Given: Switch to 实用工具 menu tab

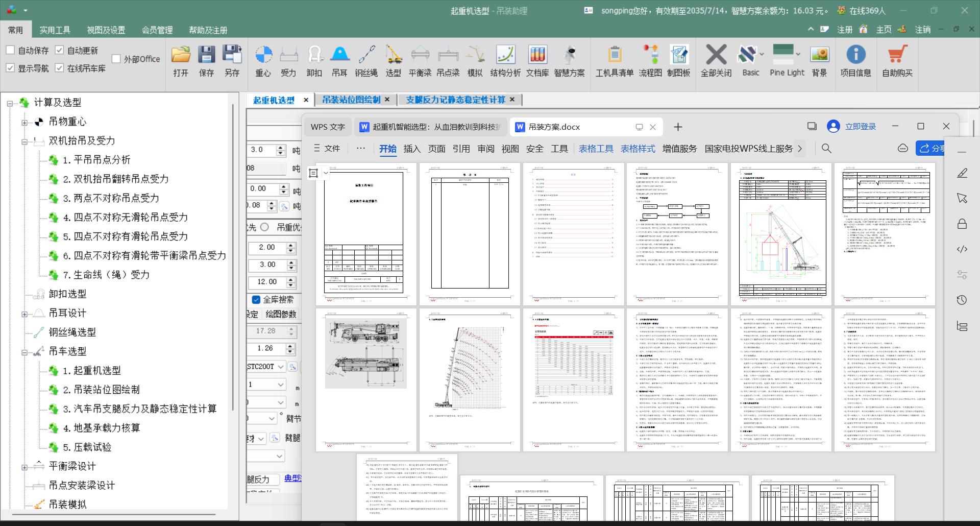Looking at the screenshot, I should [55, 30].
